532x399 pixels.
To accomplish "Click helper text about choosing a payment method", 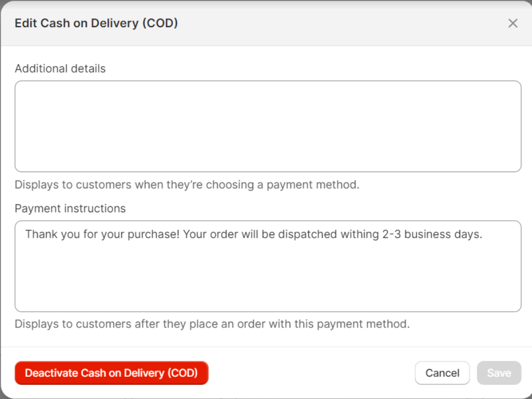I will (x=187, y=185).
